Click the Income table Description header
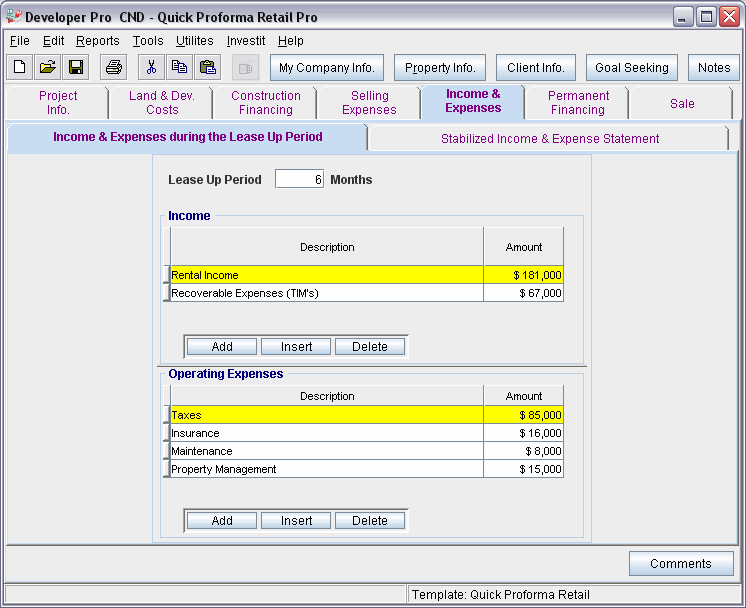This screenshot has height=608, width=746. tap(327, 247)
